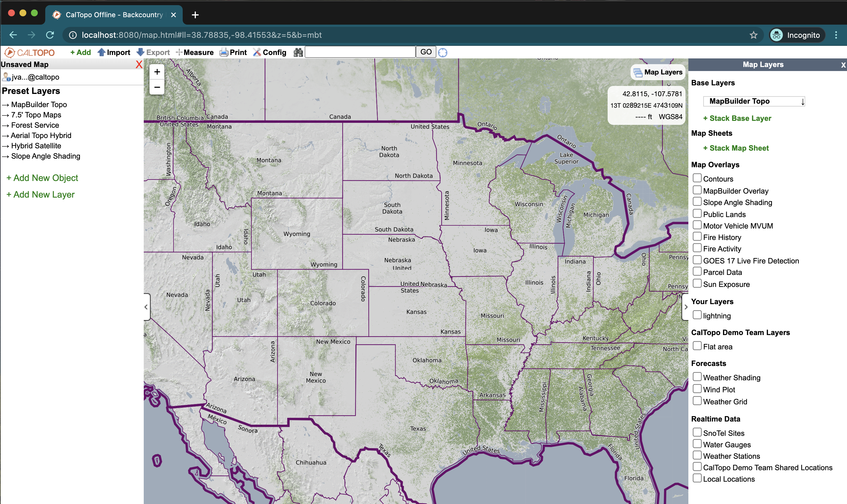Screen dimensions: 847x504
Task: Click the site info icon in address bar
Action: (x=73, y=35)
